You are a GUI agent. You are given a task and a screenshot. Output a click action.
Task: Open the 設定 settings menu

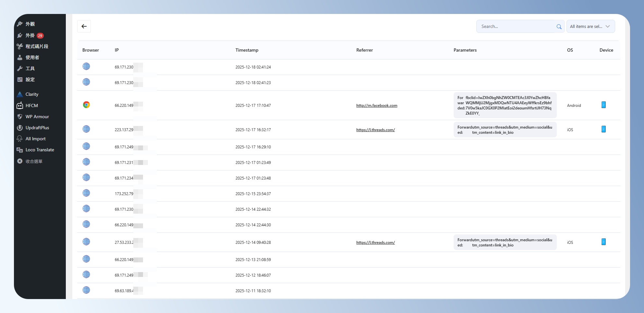(30, 80)
